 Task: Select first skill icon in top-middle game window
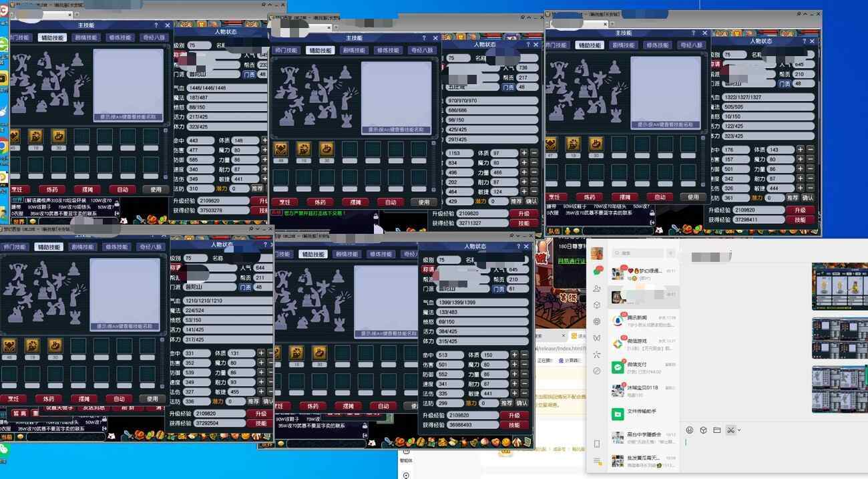pos(281,149)
